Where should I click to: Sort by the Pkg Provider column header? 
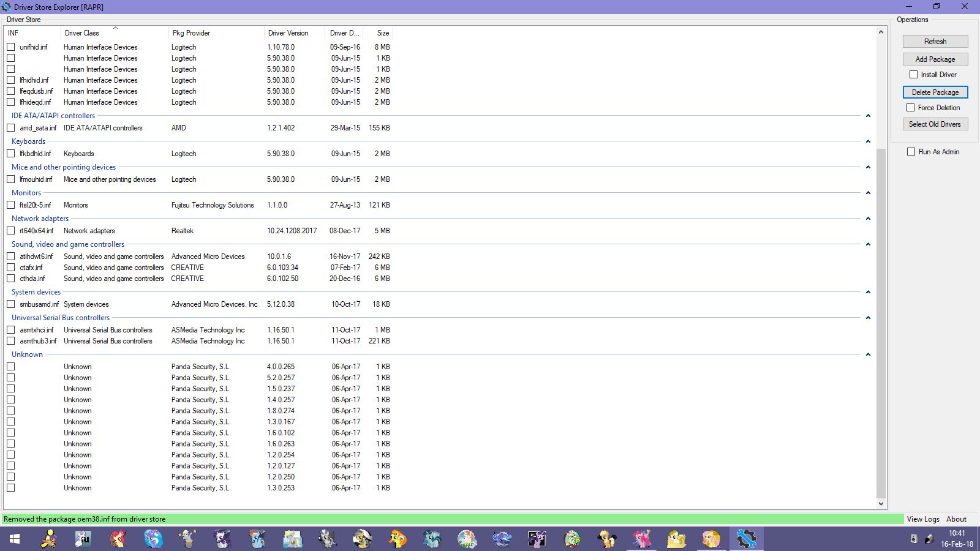pos(216,33)
